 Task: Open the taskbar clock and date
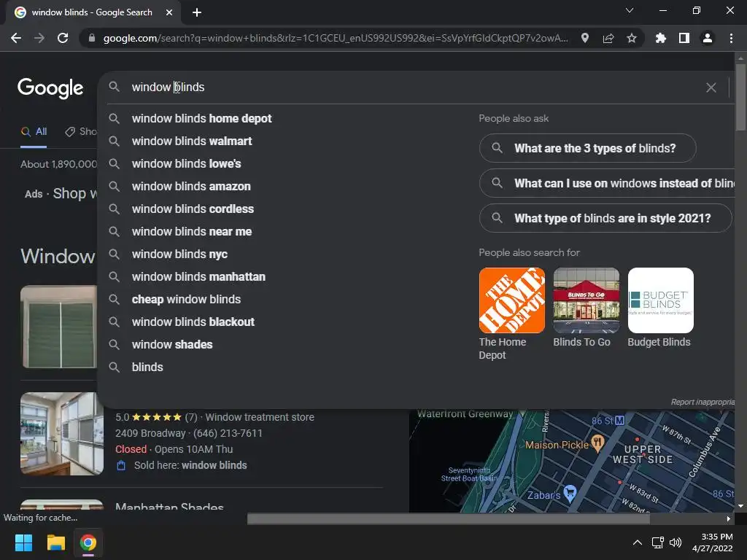[713, 542]
